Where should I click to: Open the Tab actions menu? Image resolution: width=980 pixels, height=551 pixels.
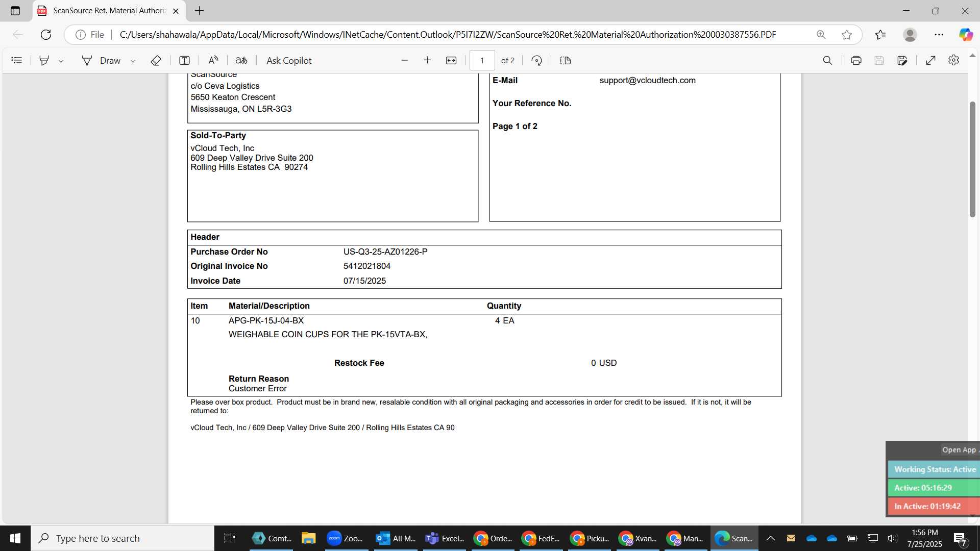pyautogui.click(x=15, y=11)
